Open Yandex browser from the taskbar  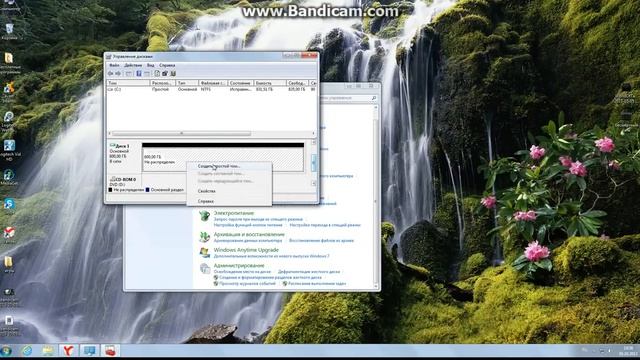click(x=68, y=351)
